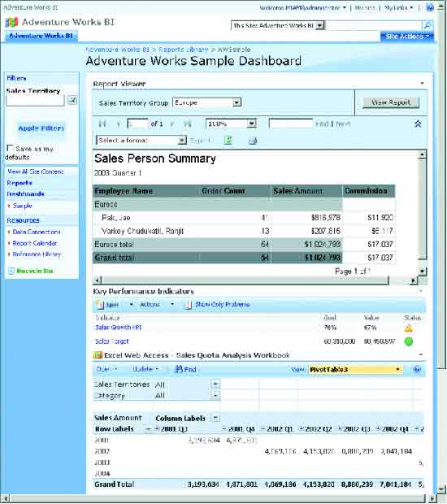Click the Print report icon
The height and width of the screenshot is (504, 447).
pyautogui.click(x=253, y=141)
